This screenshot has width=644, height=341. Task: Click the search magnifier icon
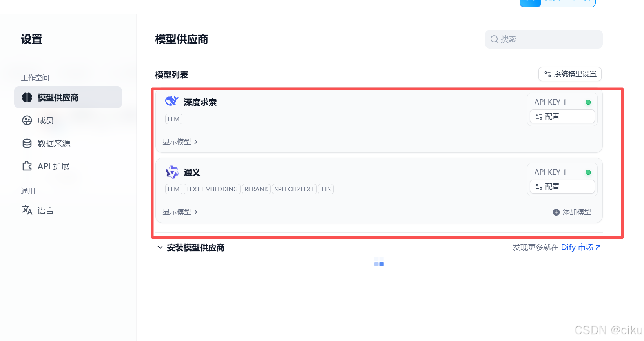494,39
